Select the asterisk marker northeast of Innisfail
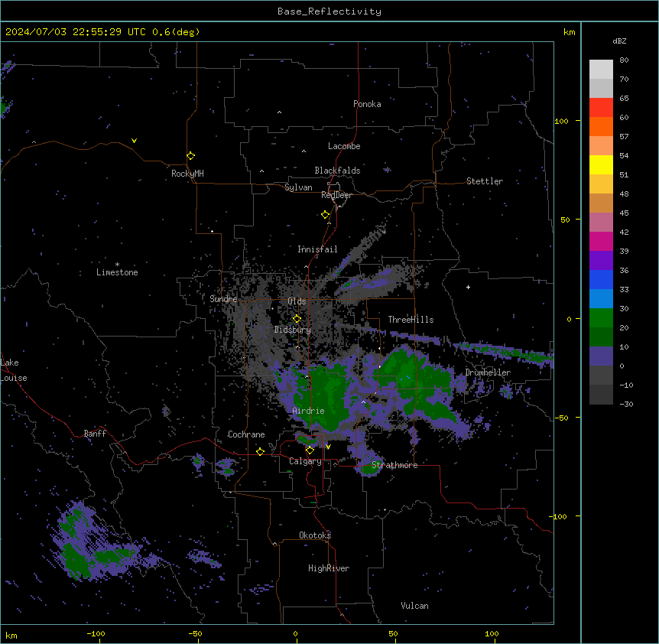The width and height of the screenshot is (659, 644). (x=384, y=232)
